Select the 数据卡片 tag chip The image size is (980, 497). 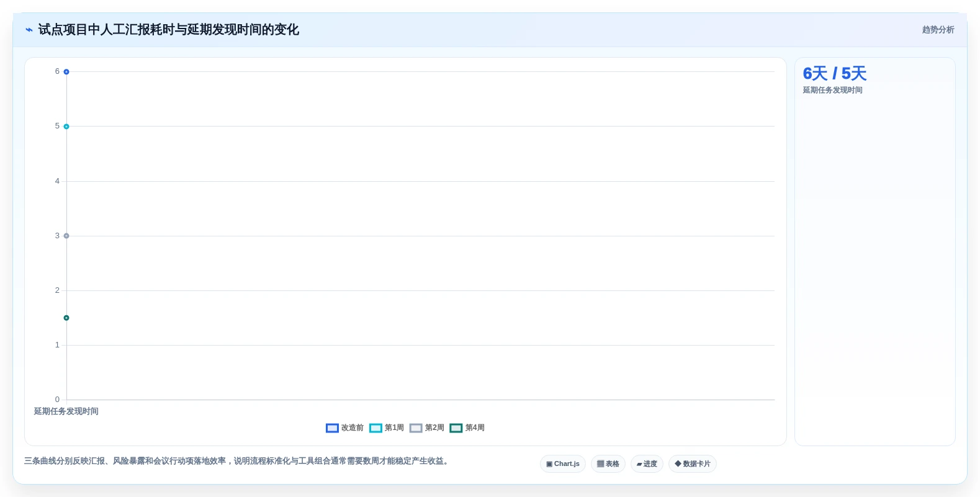(x=693, y=464)
